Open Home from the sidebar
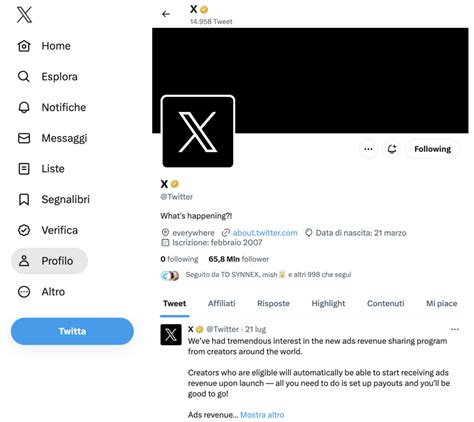This screenshot has width=474, height=422. [x=44, y=46]
